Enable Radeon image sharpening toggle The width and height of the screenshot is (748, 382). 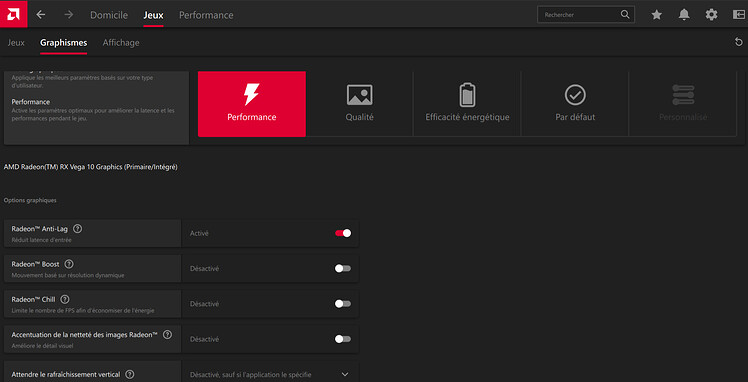click(x=343, y=339)
